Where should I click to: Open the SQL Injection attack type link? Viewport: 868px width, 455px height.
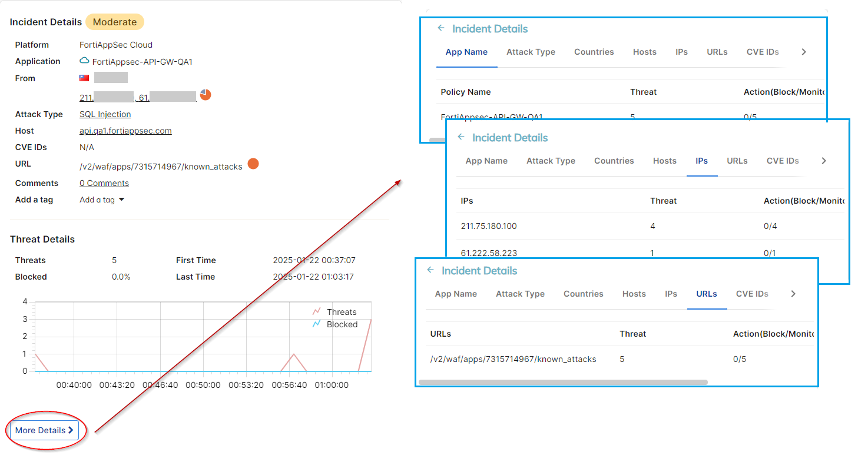(x=105, y=114)
